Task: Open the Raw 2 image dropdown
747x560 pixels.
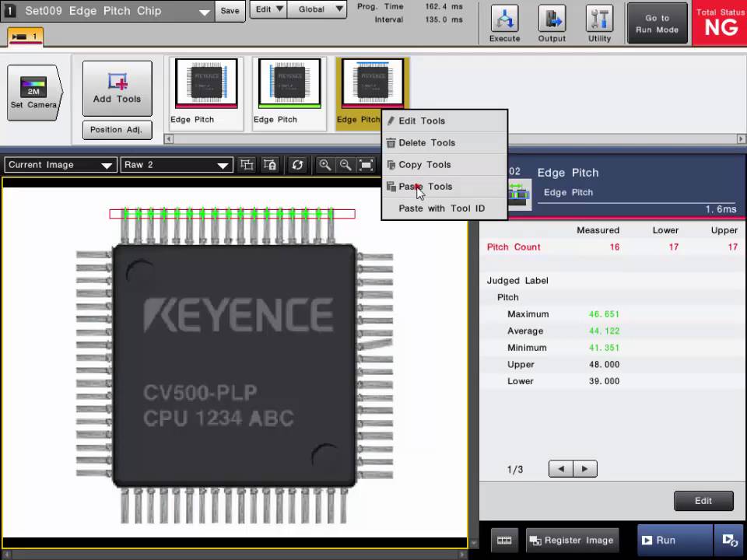Action: coord(177,165)
